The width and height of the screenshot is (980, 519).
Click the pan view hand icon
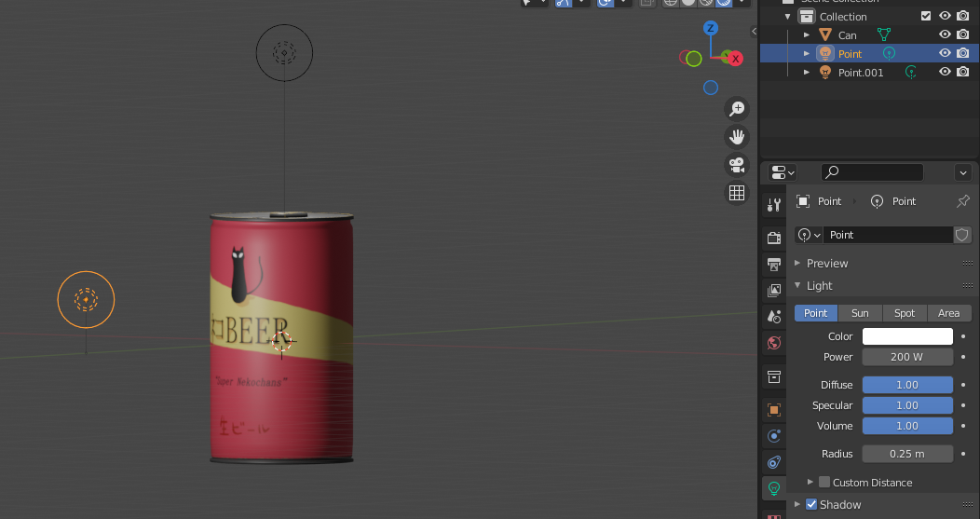pyautogui.click(x=737, y=137)
